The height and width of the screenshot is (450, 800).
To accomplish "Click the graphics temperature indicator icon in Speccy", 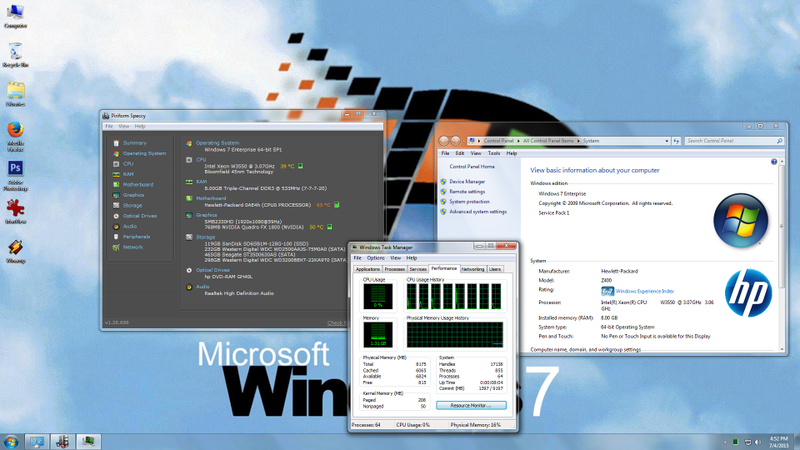I will coord(330,227).
